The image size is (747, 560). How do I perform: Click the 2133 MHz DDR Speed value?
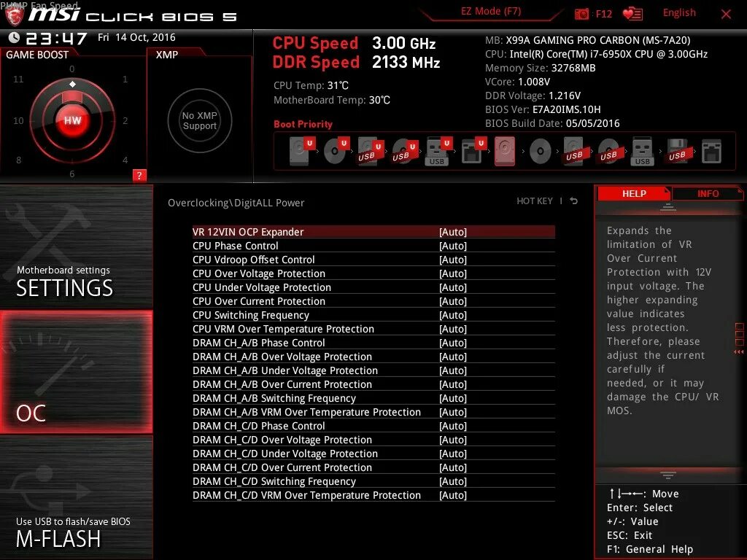click(x=406, y=63)
